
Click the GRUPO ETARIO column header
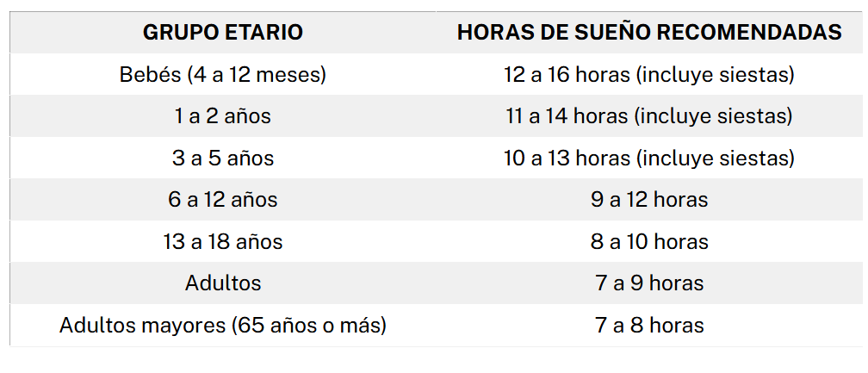tap(222, 32)
